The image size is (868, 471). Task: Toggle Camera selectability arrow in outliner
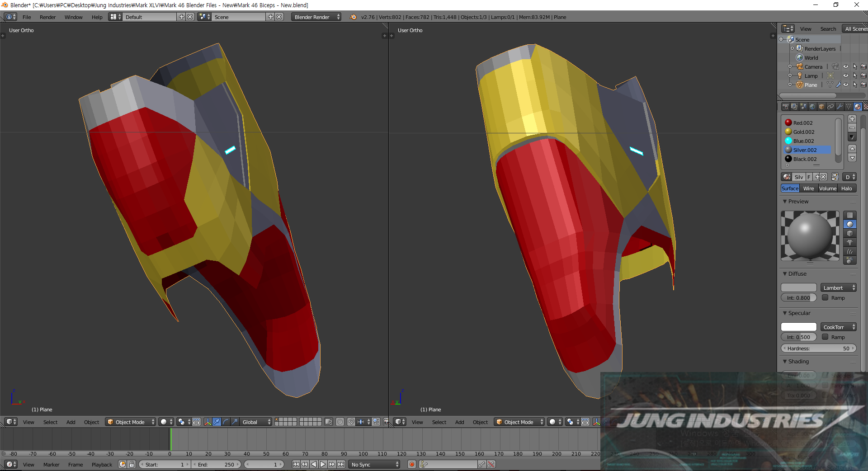click(854, 66)
